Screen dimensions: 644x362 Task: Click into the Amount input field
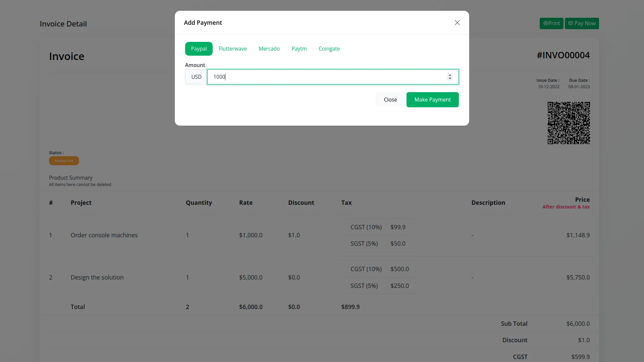[325, 77]
